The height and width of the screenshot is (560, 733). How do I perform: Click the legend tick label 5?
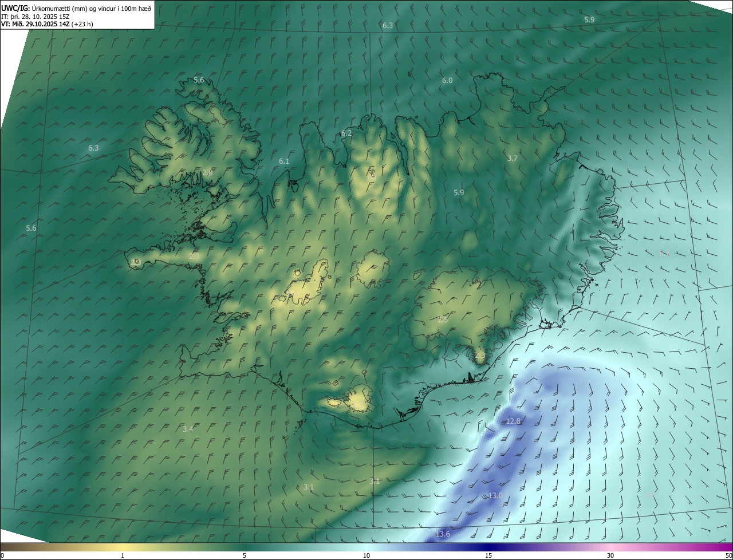(245, 555)
